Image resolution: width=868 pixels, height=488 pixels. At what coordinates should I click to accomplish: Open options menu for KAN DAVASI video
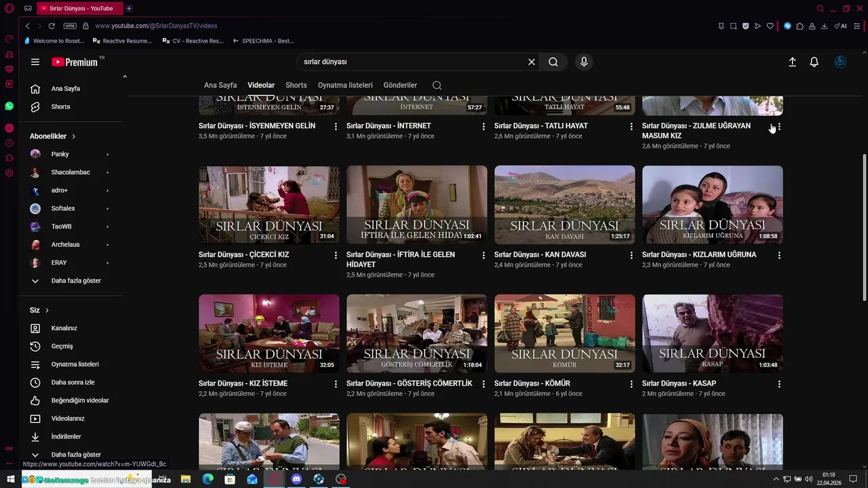coord(631,256)
